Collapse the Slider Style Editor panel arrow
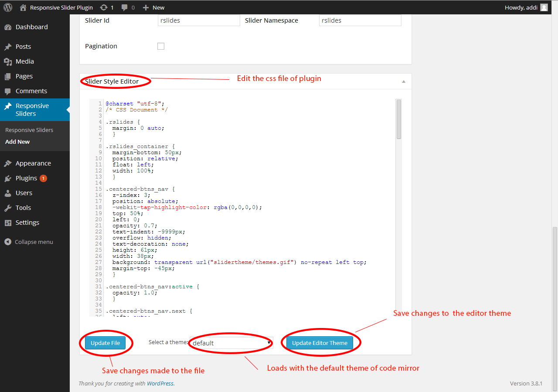558x392 pixels. 404,81
